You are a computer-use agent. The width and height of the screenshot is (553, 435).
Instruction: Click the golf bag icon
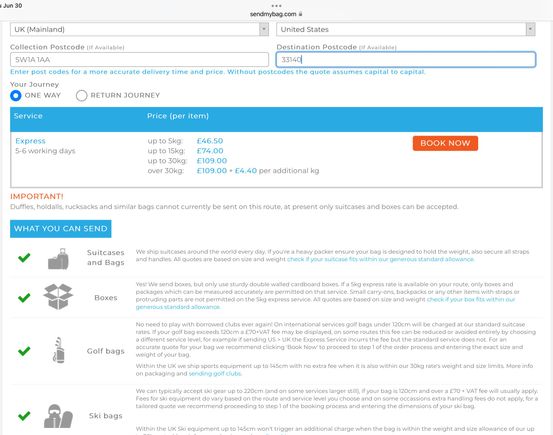coord(59,350)
